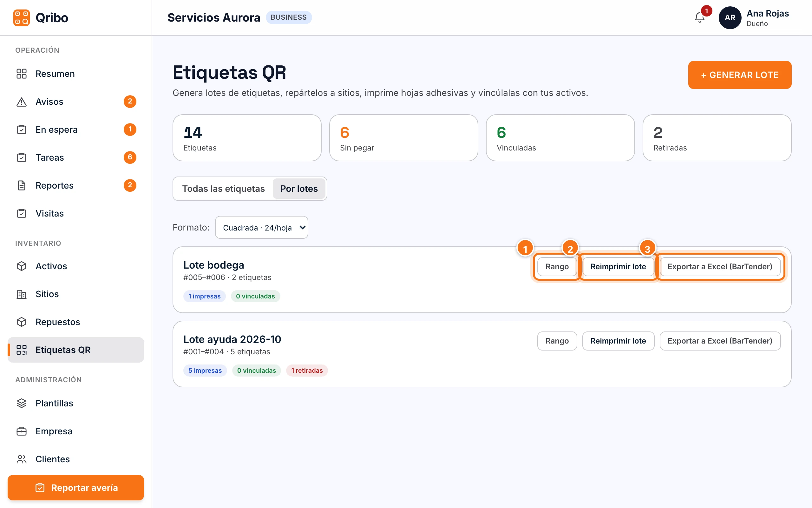Click the "5 impresas" blue tag

click(x=205, y=370)
